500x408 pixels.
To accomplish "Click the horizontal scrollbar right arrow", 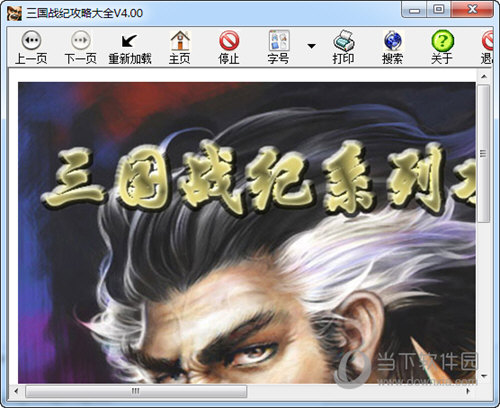I will coord(468,391).
